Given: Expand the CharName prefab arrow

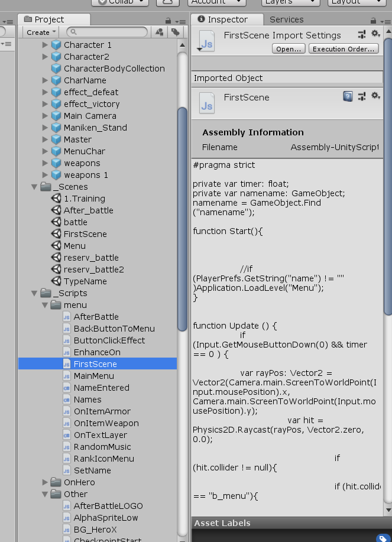Looking at the screenshot, I should coord(45,80).
